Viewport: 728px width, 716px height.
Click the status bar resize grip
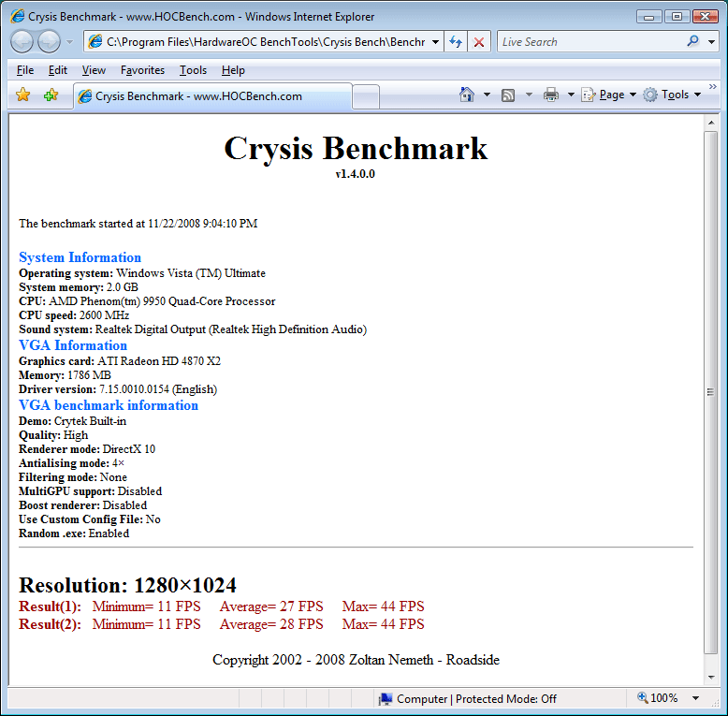click(x=716, y=704)
